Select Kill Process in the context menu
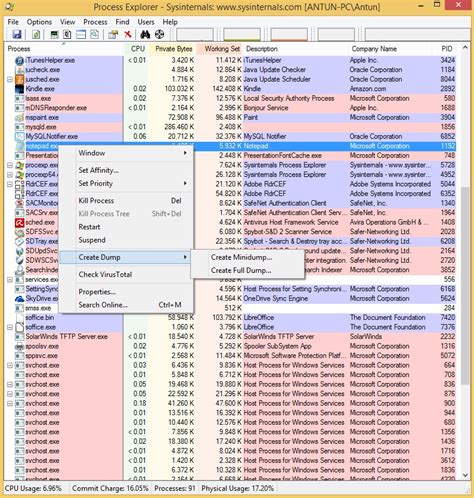The image size is (474, 498). tap(126, 201)
